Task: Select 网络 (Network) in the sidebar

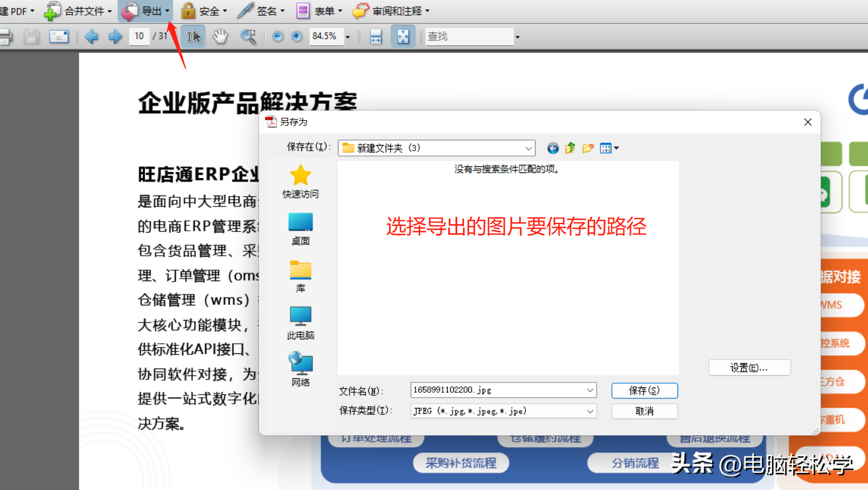Action: (x=300, y=370)
